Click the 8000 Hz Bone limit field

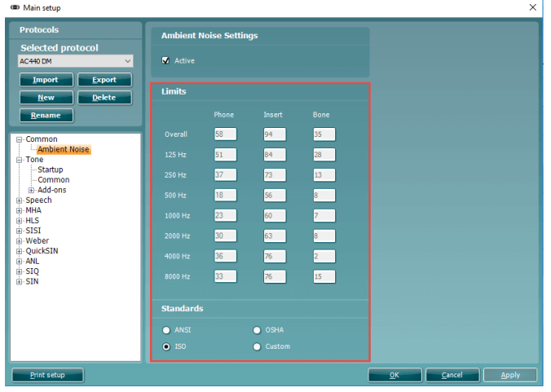[x=324, y=277]
